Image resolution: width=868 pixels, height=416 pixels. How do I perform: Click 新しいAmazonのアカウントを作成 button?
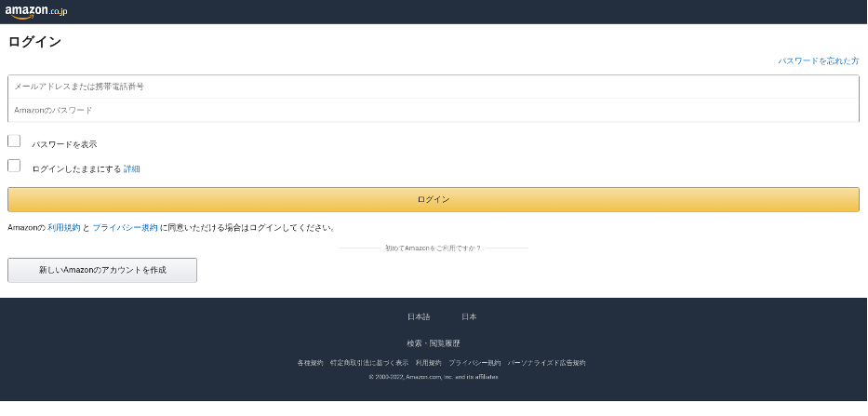click(102, 270)
